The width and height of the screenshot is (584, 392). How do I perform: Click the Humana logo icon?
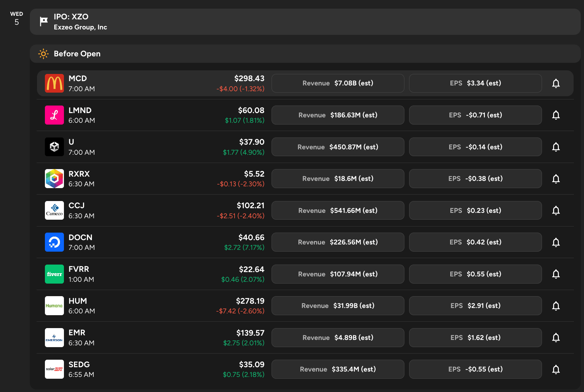point(54,305)
